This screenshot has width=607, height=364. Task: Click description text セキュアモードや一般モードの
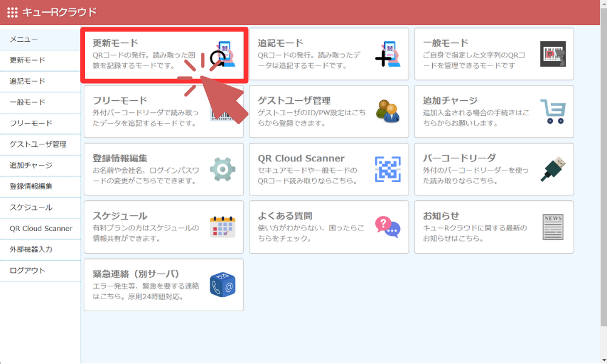coord(307,170)
